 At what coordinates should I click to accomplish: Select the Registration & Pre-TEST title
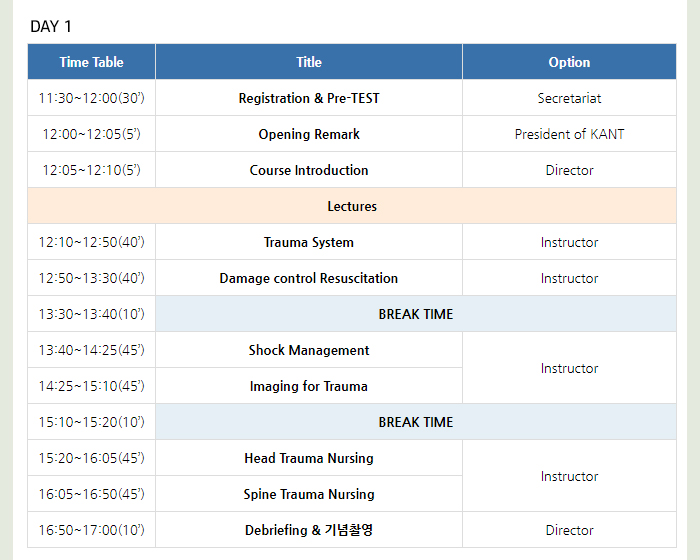pos(309,98)
